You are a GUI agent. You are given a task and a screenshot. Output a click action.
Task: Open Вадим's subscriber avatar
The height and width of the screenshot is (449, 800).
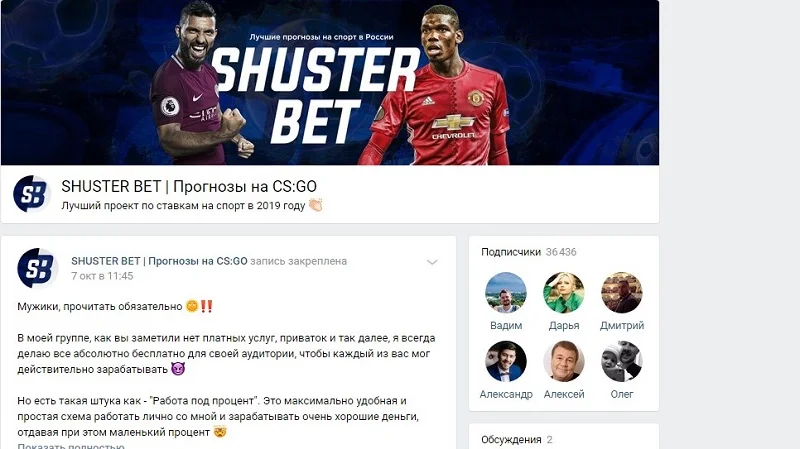point(506,292)
